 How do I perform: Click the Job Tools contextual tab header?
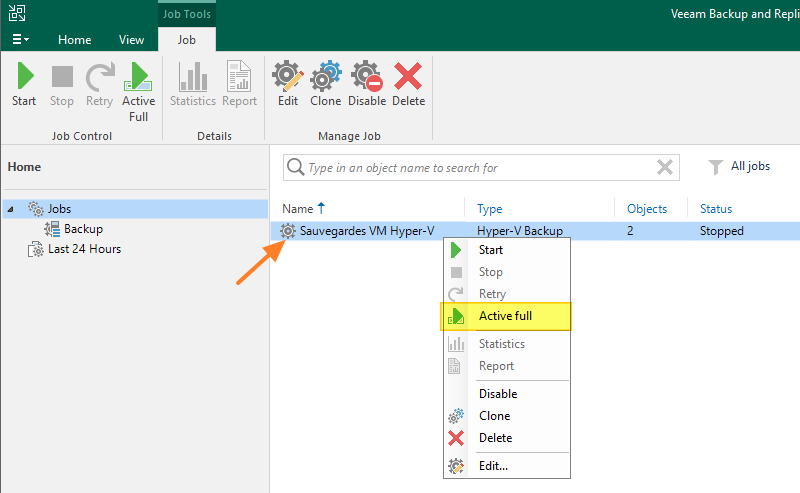[x=187, y=14]
